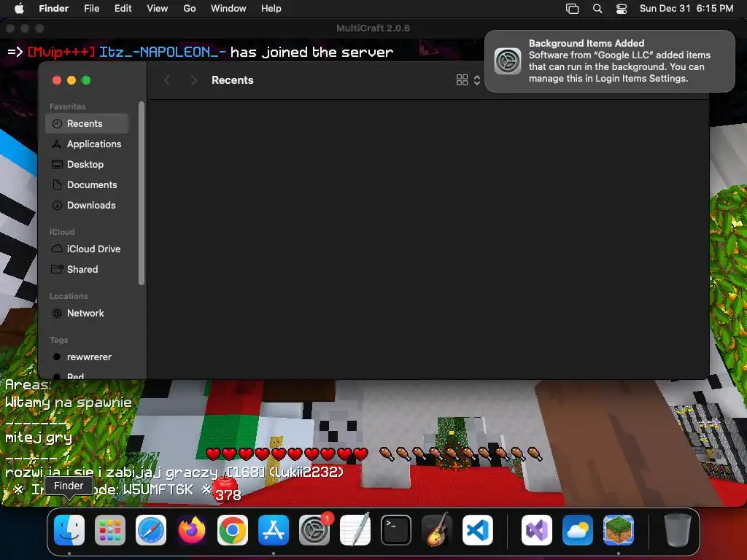Viewport: 747px width, 560px height.
Task: Open the App Store Dock icon
Action: coord(274,529)
